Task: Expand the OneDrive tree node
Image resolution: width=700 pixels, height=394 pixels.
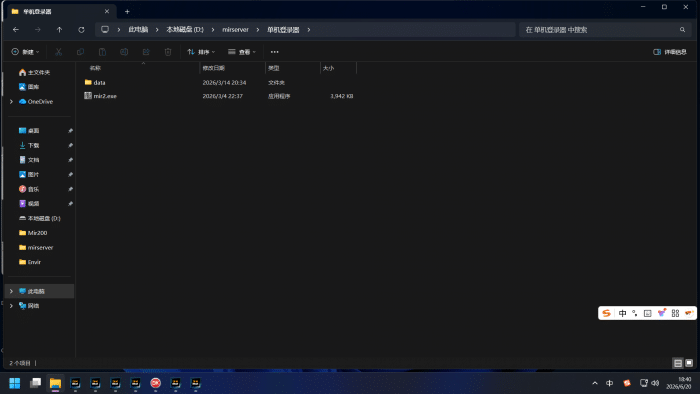Action: 11,102
